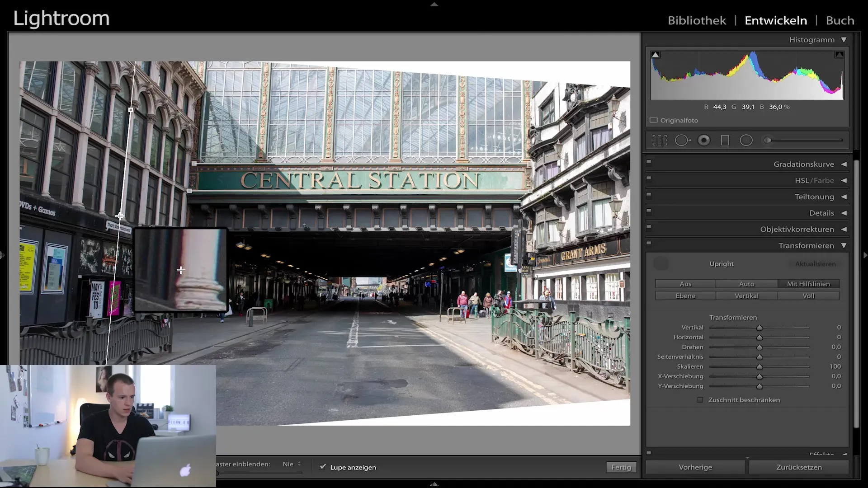
Task: Switch to the Entwickeln module
Action: pos(776,20)
